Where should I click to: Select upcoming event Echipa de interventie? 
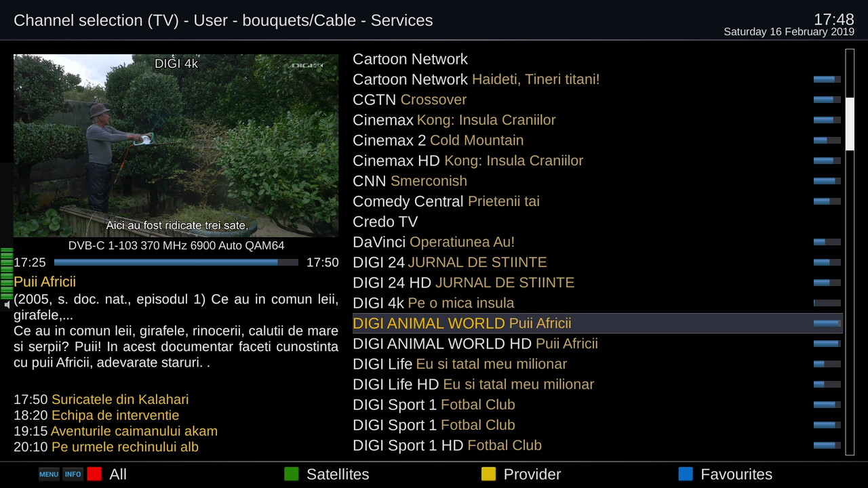[x=96, y=415]
